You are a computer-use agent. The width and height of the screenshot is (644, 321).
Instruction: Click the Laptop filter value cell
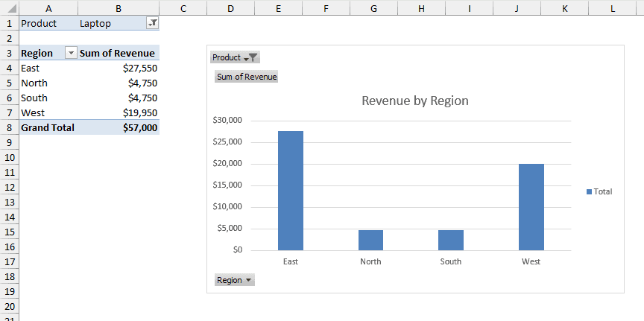tap(112, 23)
